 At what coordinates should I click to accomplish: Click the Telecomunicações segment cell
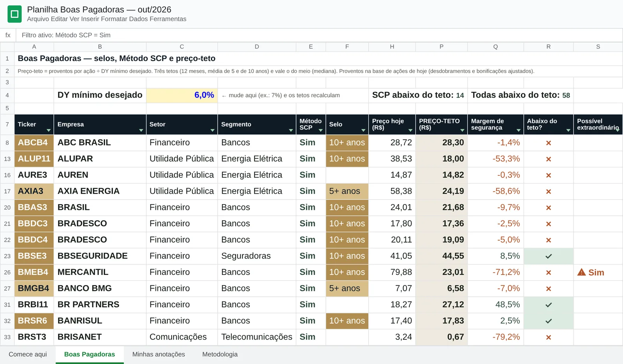point(257,337)
